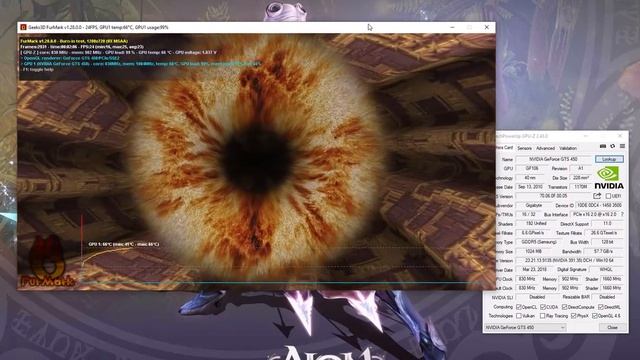The width and height of the screenshot is (640, 360).
Task: Click the Texture Fillrate value field
Action: (604, 233)
